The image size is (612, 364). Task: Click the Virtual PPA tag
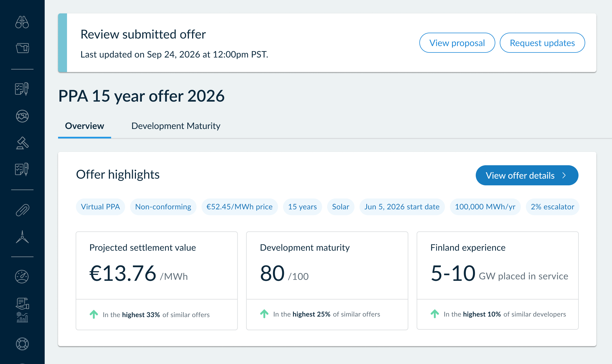tap(100, 207)
